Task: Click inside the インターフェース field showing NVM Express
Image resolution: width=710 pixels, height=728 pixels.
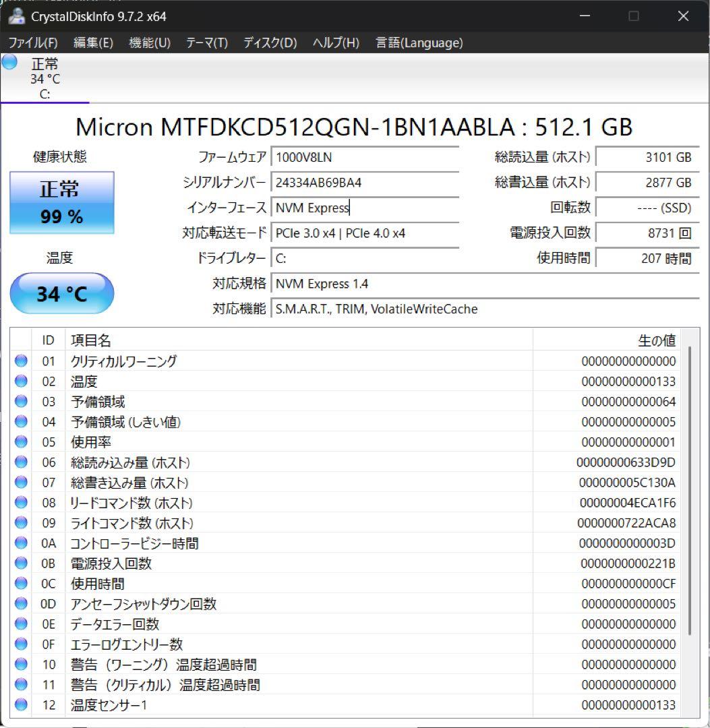Action: pos(365,208)
